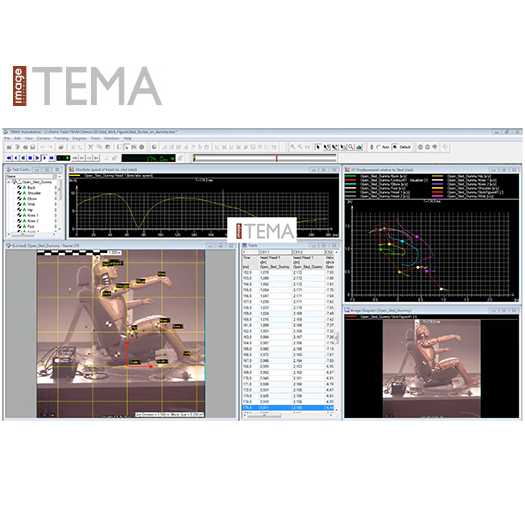The width and height of the screenshot is (525, 525).
Task: Jump to last frame of the sequence
Action: coord(51,158)
